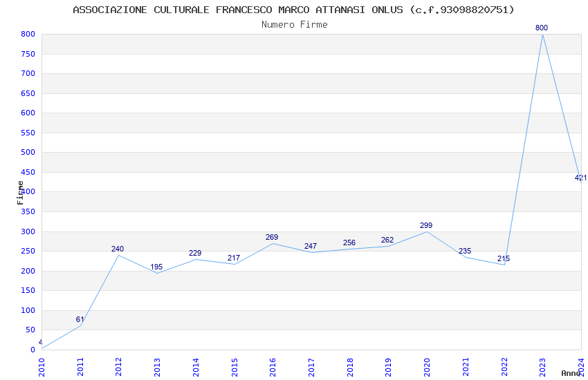The image size is (588, 380).
Task: Click the 2019 x-axis year label
Action: click(388, 367)
